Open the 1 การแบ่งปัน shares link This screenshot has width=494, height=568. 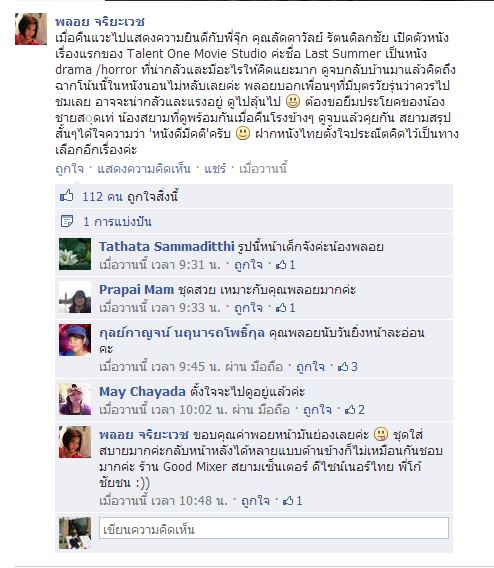coord(117,222)
